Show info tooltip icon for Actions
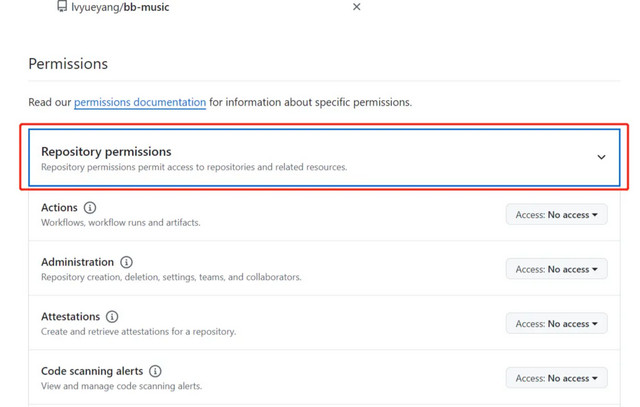 point(90,208)
